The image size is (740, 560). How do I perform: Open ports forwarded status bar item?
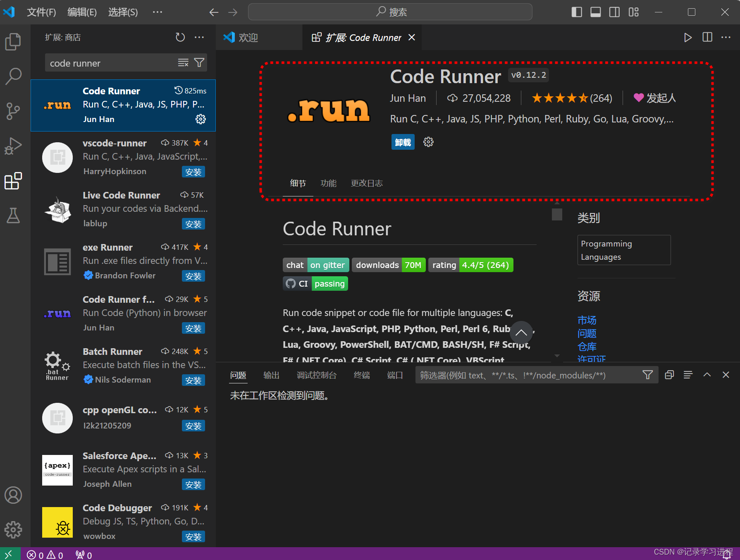[84, 555]
